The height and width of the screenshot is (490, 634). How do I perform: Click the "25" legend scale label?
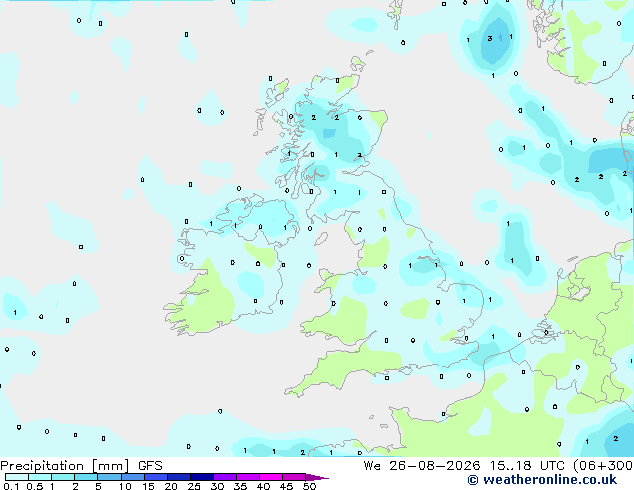click(x=194, y=486)
